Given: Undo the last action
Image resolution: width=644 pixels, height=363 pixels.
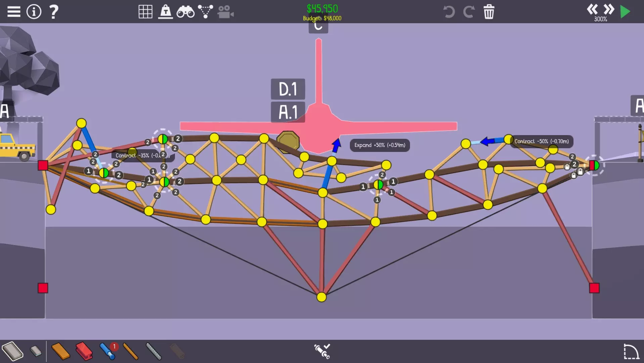Looking at the screenshot, I should [x=449, y=12].
